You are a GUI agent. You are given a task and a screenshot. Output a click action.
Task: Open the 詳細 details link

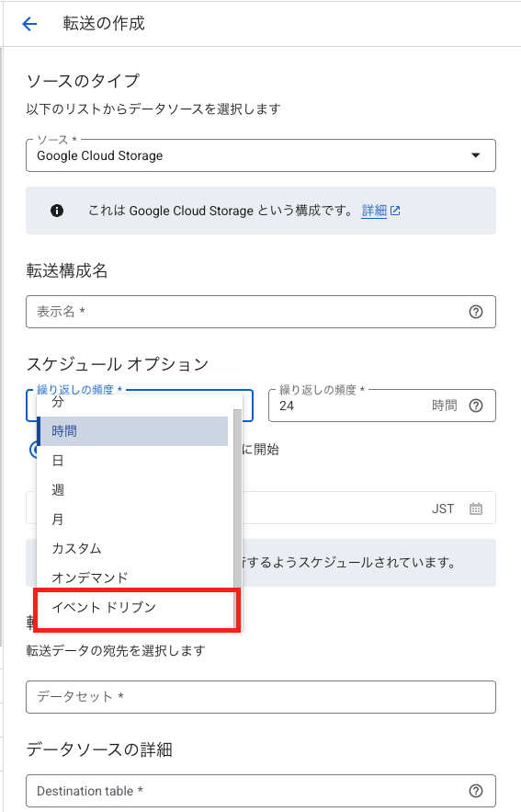[x=374, y=211]
